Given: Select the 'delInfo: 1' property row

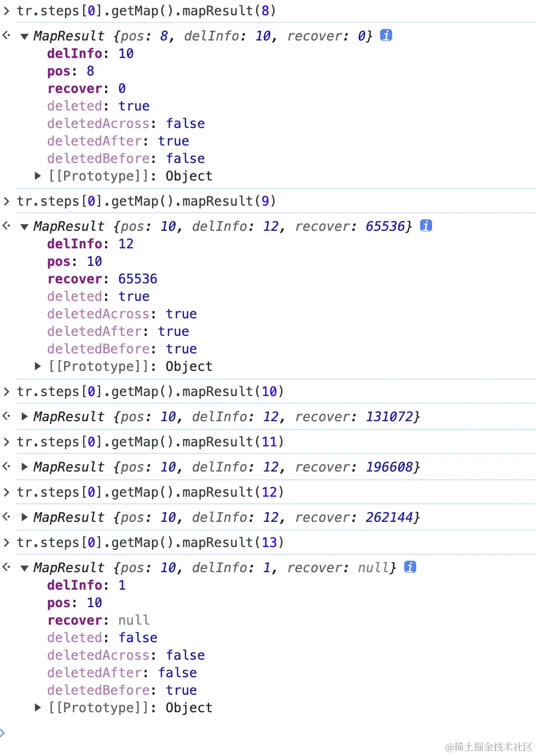Looking at the screenshot, I should point(86,585).
